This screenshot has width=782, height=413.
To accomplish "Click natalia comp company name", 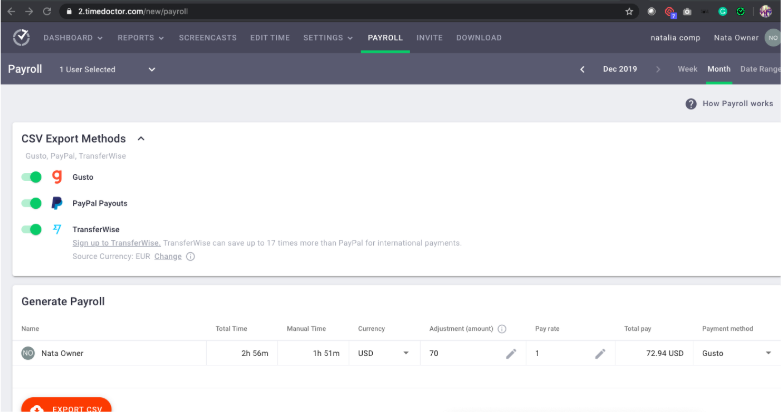I will (x=675, y=38).
